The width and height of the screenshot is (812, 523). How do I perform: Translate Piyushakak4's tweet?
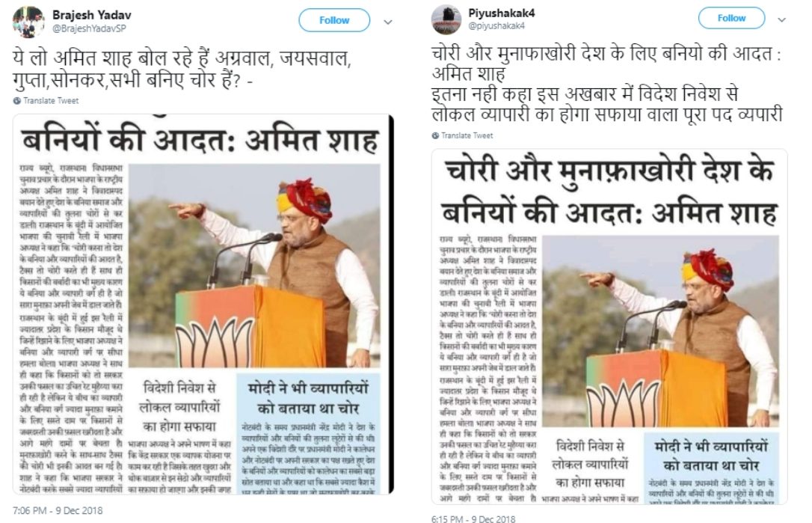(467, 135)
